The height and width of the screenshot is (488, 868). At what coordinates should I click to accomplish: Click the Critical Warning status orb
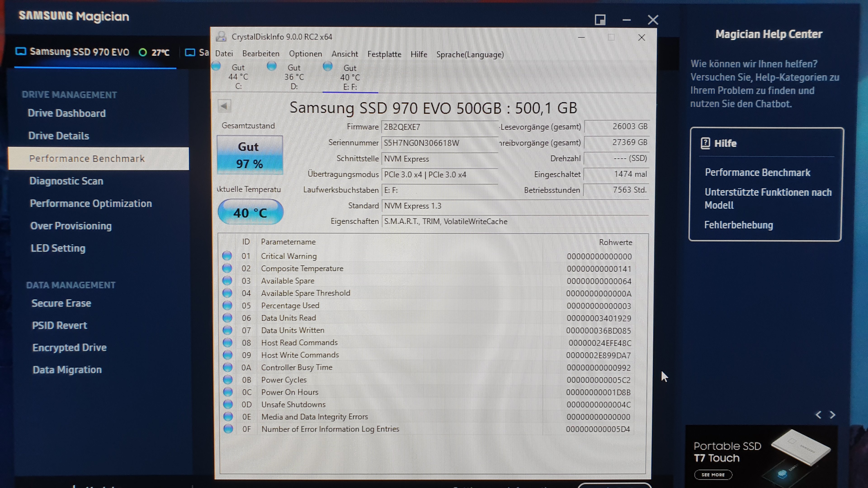pos(227,256)
